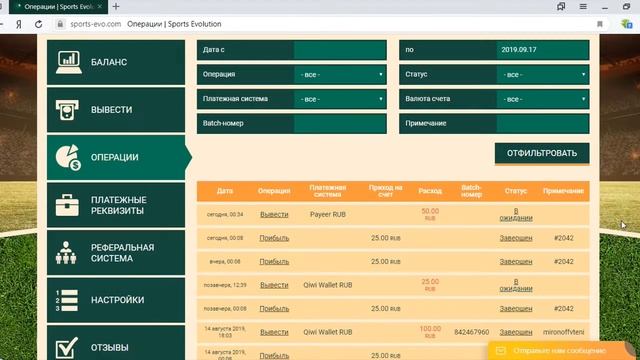Click the address bar sports-evo.com
The width and height of the screenshot is (640, 360).
coord(96,24)
